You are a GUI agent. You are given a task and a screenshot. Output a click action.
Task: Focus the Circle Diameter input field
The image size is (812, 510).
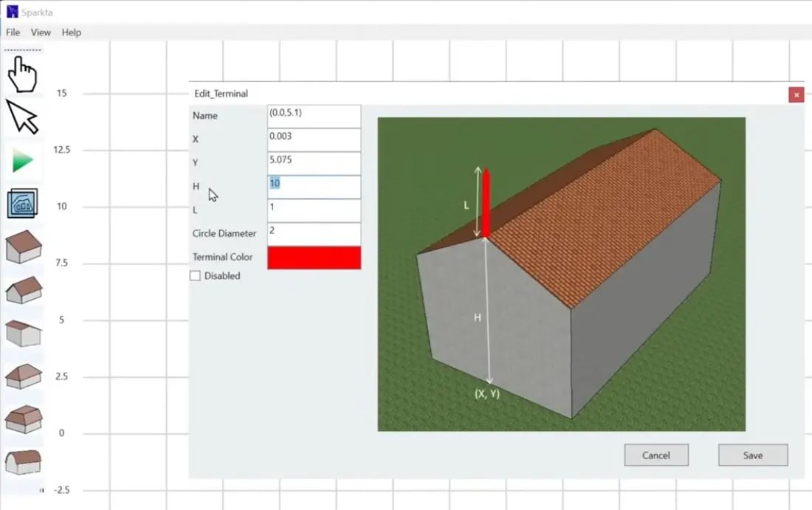[314, 234]
